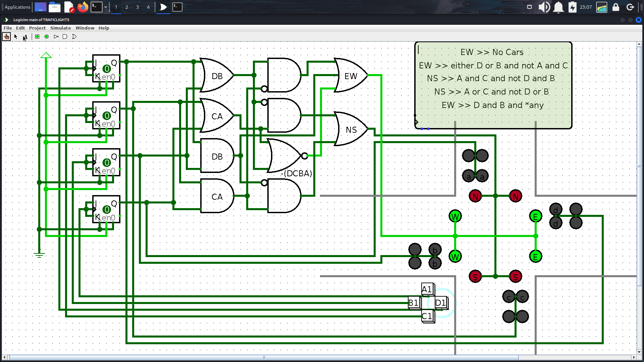
Task: Select the NS output OR gate
Action: click(x=351, y=129)
